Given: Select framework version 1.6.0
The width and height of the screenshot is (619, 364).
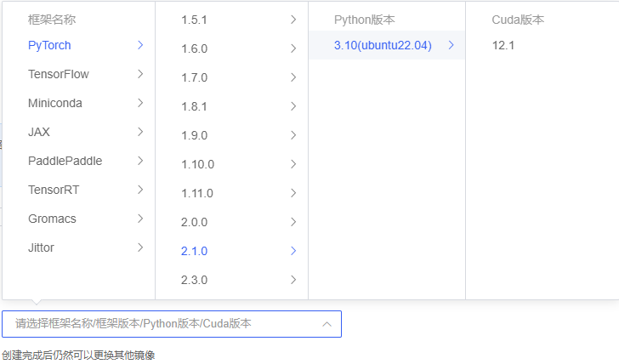Looking at the screenshot, I should [x=194, y=48].
